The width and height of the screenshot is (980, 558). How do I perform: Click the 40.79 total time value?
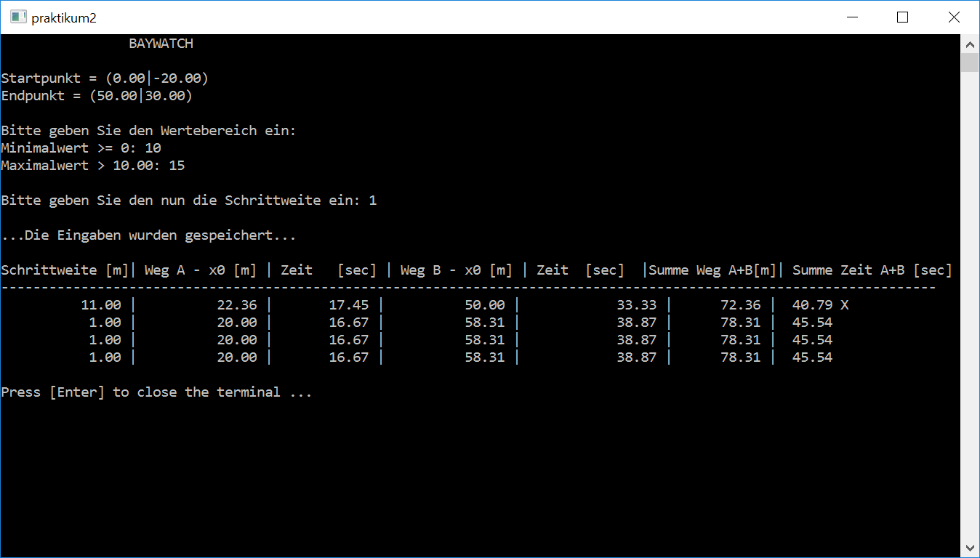point(812,305)
